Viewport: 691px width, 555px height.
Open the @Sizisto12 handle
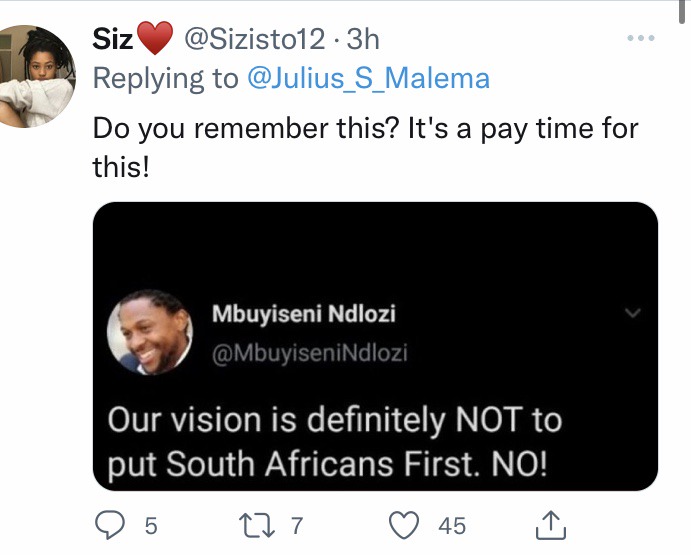click(x=254, y=39)
